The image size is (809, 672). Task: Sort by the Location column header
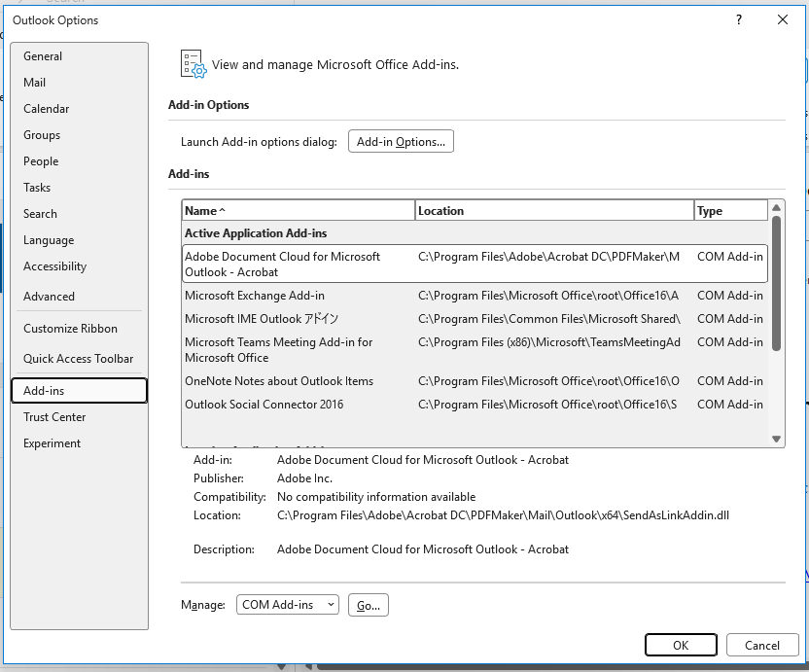(x=554, y=211)
